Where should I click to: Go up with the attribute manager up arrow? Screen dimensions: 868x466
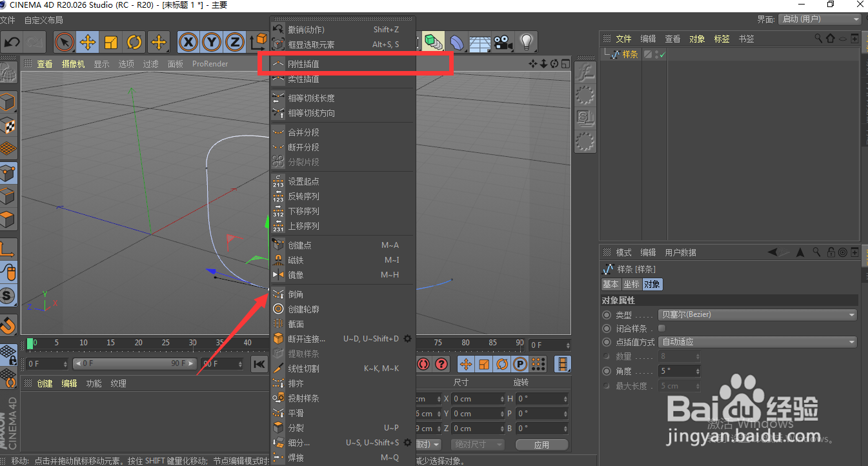click(x=800, y=252)
